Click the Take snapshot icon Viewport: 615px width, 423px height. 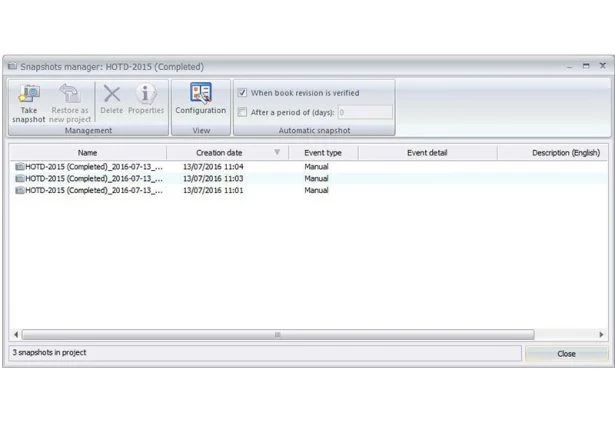click(29, 95)
